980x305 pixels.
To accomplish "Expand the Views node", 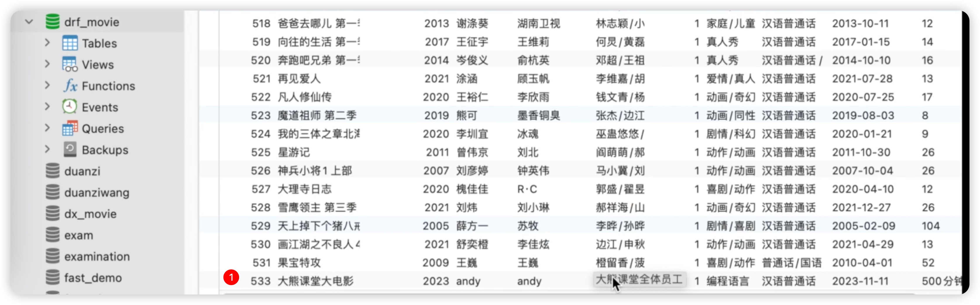I will click(47, 64).
